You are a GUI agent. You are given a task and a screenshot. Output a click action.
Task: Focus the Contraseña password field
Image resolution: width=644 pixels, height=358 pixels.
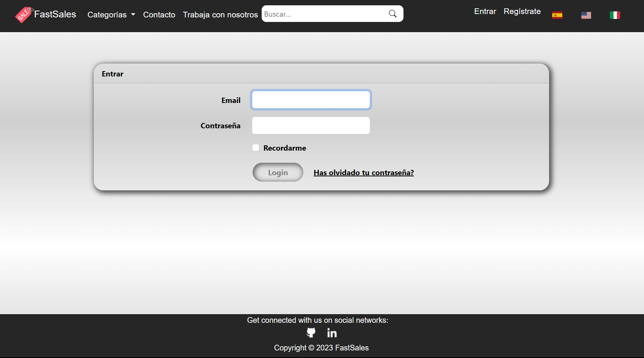[x=311, y=125]
